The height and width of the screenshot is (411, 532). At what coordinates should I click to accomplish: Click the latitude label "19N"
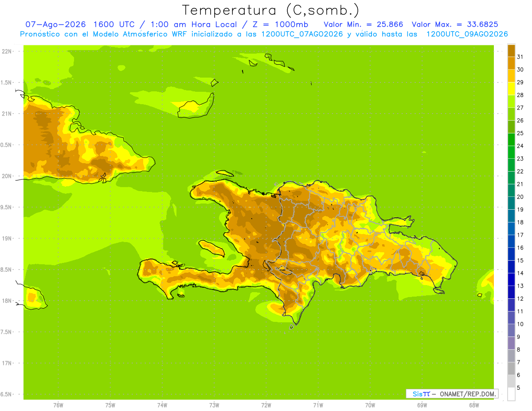(7, 239)
